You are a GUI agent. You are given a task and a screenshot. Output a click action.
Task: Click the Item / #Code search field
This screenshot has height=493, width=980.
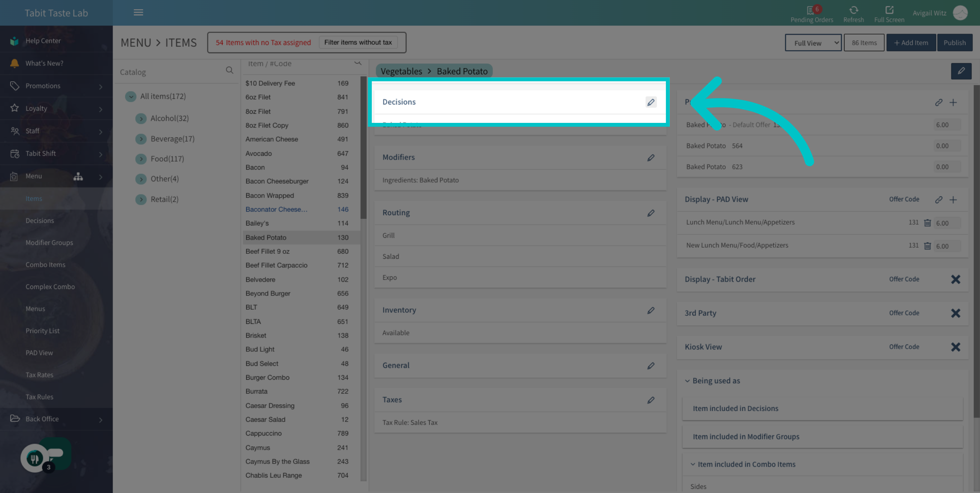click(299, 64)
